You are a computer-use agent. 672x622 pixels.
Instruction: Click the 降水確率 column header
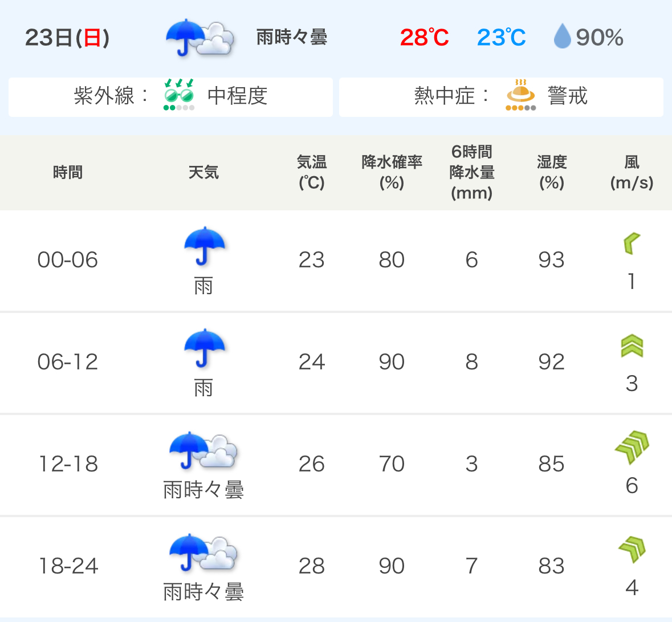pos(392,172)
